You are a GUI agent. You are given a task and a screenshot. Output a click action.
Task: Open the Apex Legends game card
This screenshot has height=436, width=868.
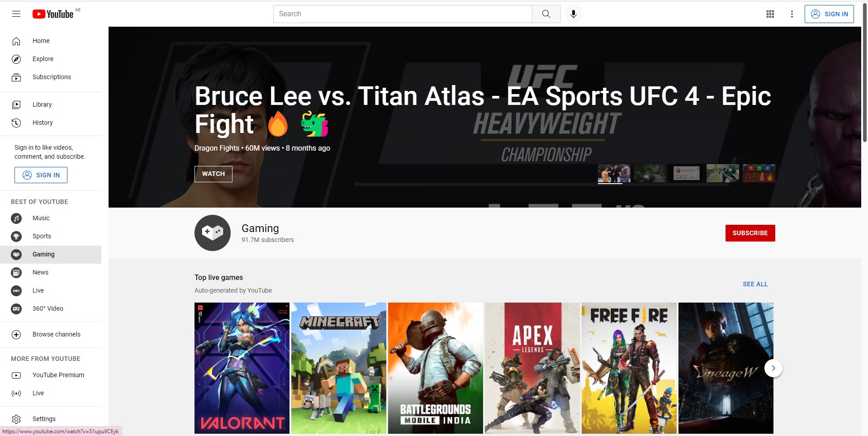pyautogui.click(x=532, y=368)
